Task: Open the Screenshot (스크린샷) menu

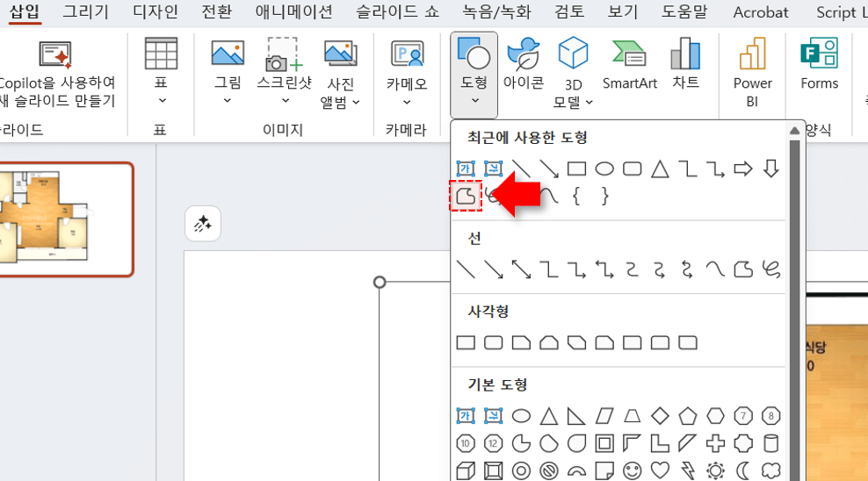Action: (284, 72)
